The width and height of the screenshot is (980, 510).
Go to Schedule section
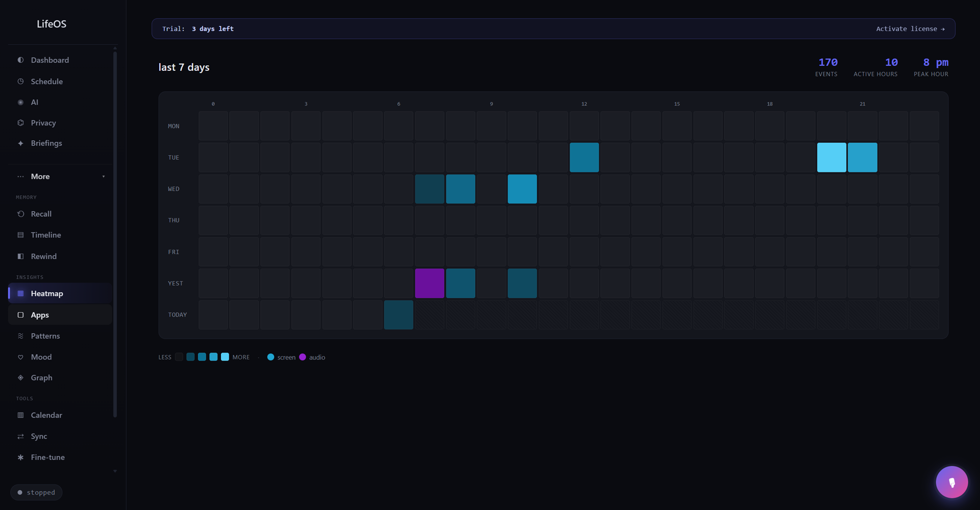[60, 82]
